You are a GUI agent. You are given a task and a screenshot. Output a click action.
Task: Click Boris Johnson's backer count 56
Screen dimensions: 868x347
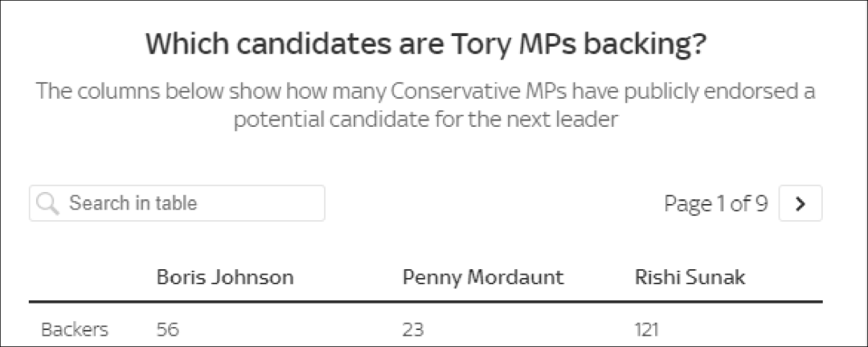click(x=168, y=330)
